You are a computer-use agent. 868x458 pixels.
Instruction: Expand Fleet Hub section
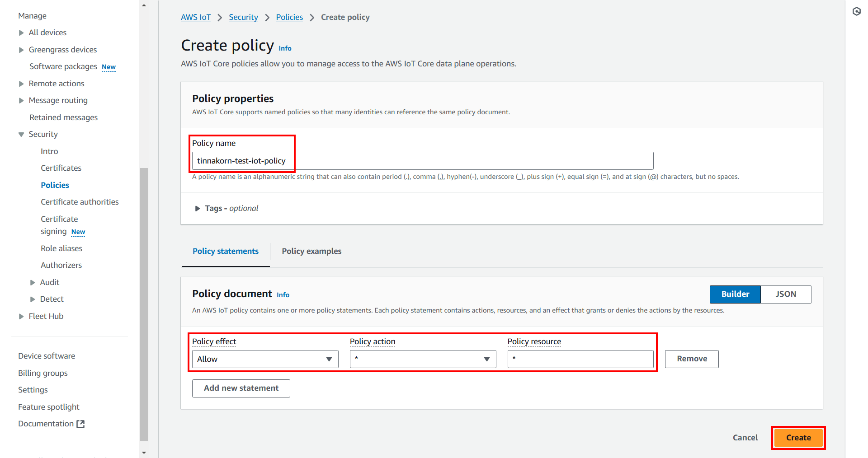(x=21, y=316)
